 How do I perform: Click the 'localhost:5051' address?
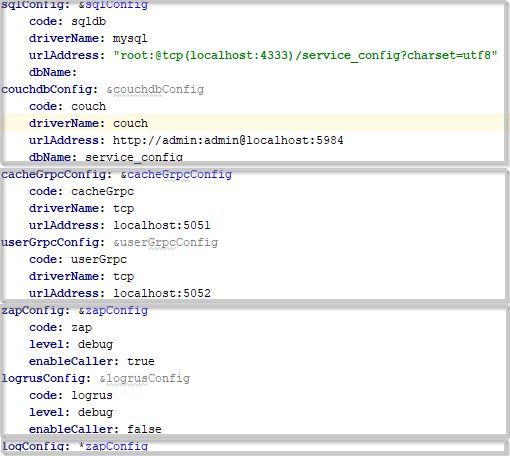162,225
